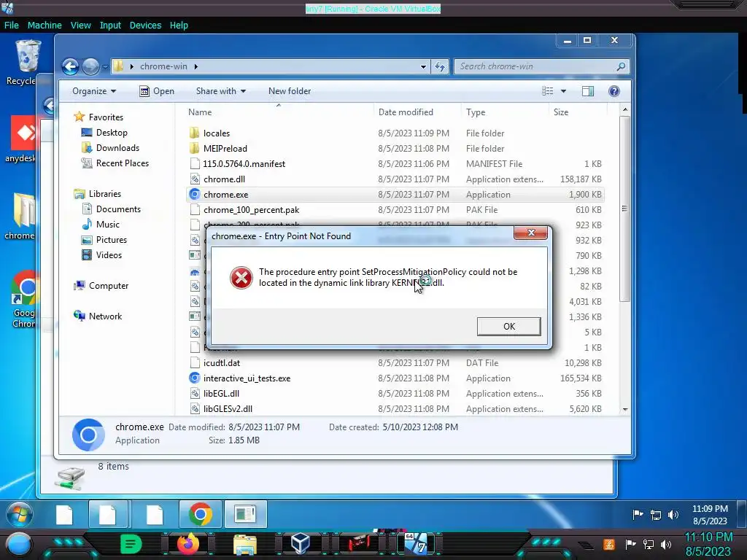The height and width of the screenshot is (560, 747).
Task: Select Libraries in the navigation pane
Action: (x=98, y=194)
